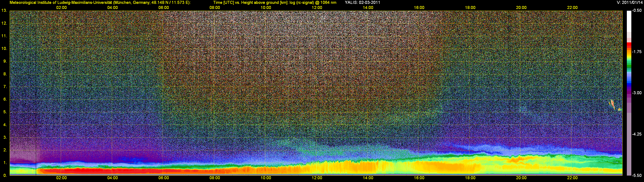Click the 12:00 label on the top time axis

coord(317,8)
